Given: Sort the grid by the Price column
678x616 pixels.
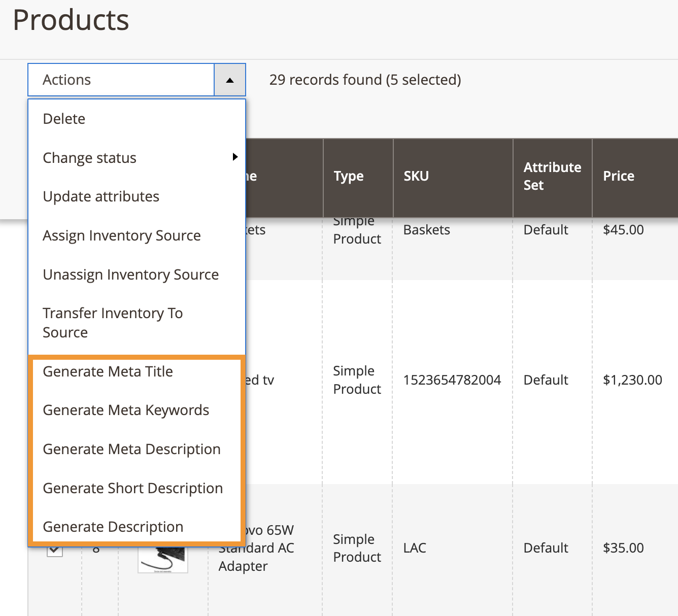Looking at the screenshot, I should coord(619,176).
